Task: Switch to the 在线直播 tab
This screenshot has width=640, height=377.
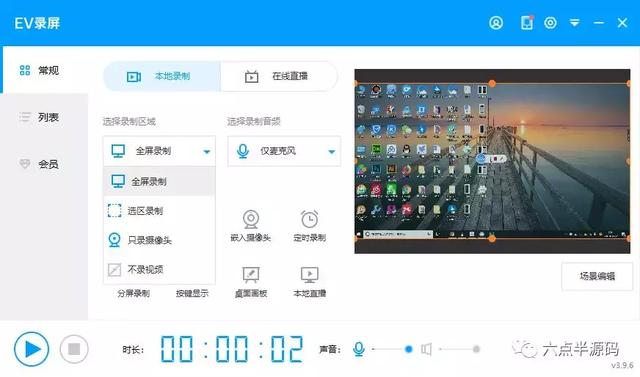Action: [x=279, y=76]
